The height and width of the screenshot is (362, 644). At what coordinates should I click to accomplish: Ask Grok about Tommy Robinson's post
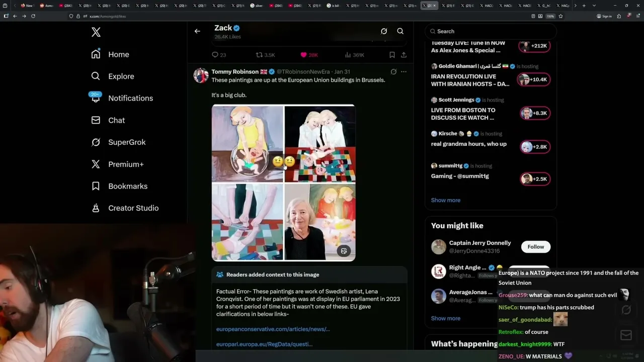tap(393, 72)
